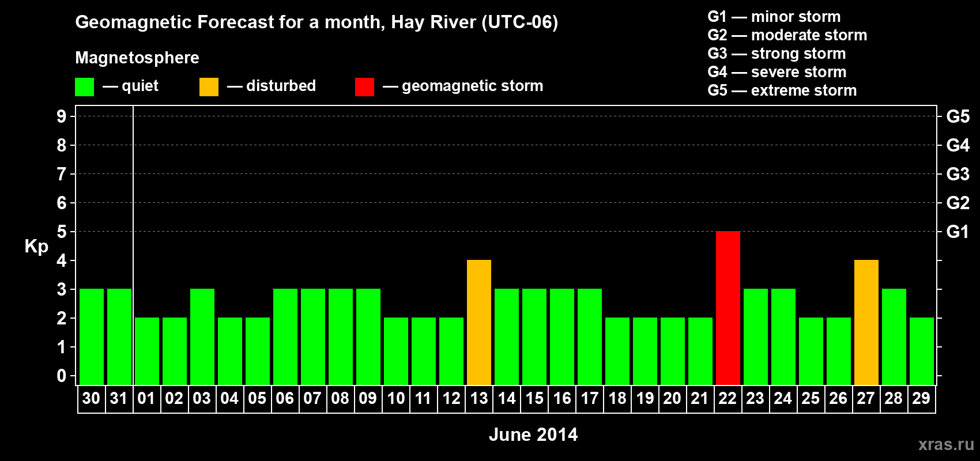
Task: Click the green bar for day 21
Action: tap(700, 352)
